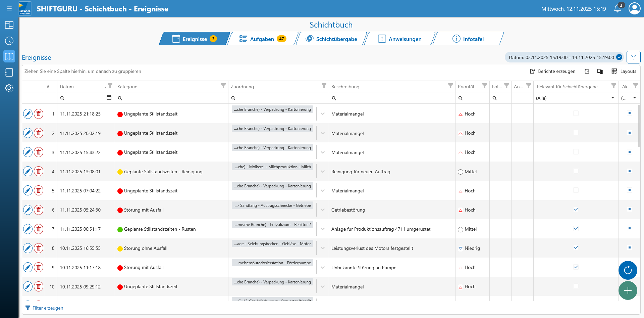Viewport: 644px width, 318px height.
Task: Delete event row 4 with trash icon
Action: point(39,172)
